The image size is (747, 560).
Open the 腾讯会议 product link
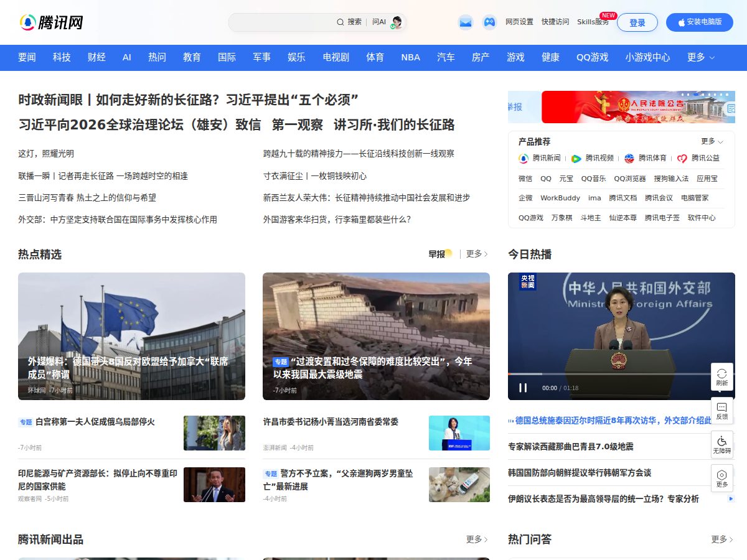click(x=659, y=198)
